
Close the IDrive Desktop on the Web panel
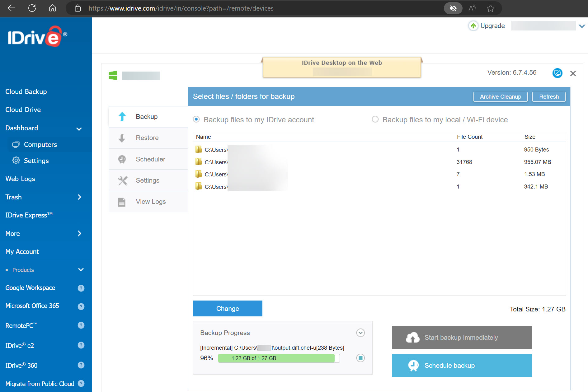pos(573,73)
